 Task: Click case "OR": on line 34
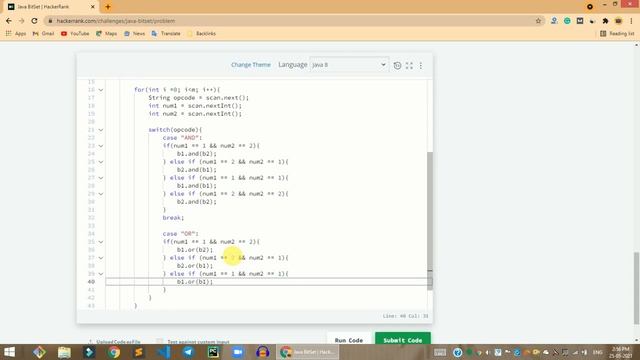click(x=180, y=234)
